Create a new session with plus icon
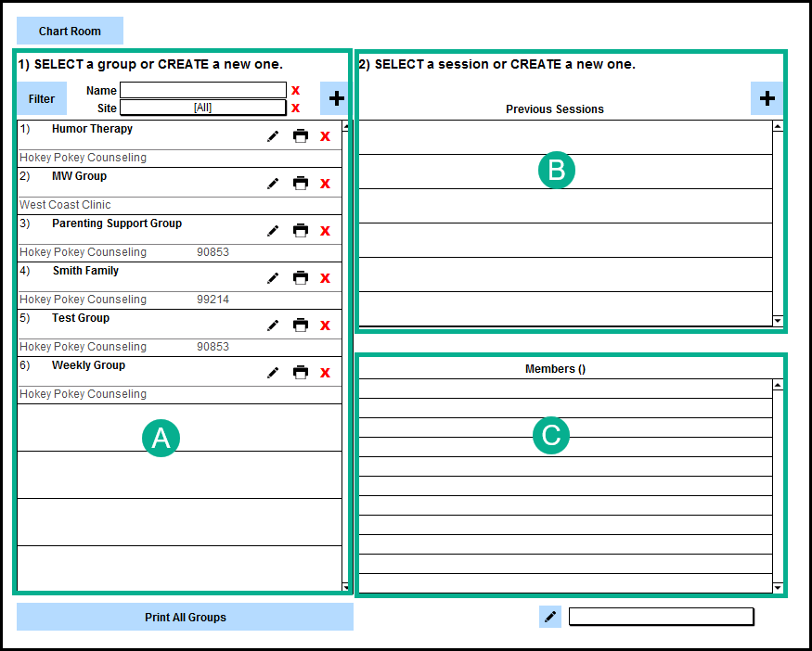This screenshot has height=651, width=812. [x=767, y=98]
